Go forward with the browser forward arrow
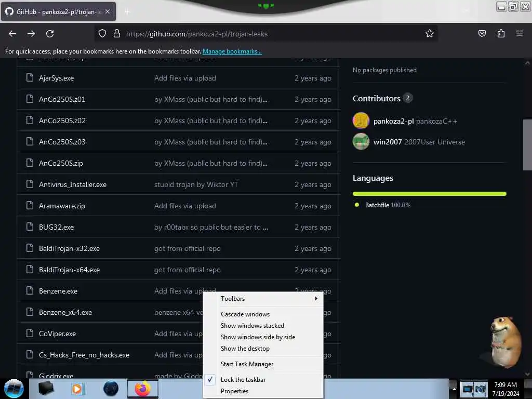 (x=31, y=34)
